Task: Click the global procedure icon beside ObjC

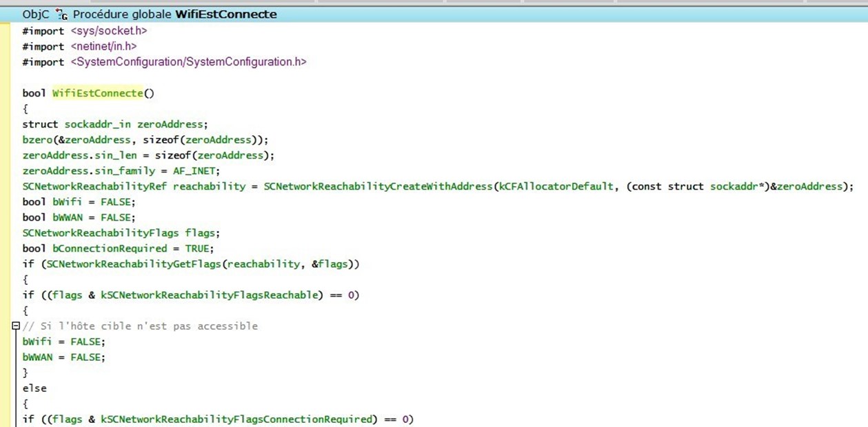Action: click(x=62, y=14)
